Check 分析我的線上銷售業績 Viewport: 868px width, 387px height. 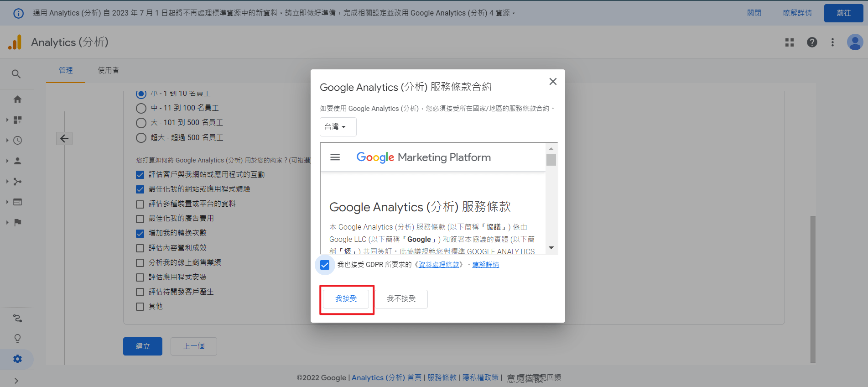[140, 262]
